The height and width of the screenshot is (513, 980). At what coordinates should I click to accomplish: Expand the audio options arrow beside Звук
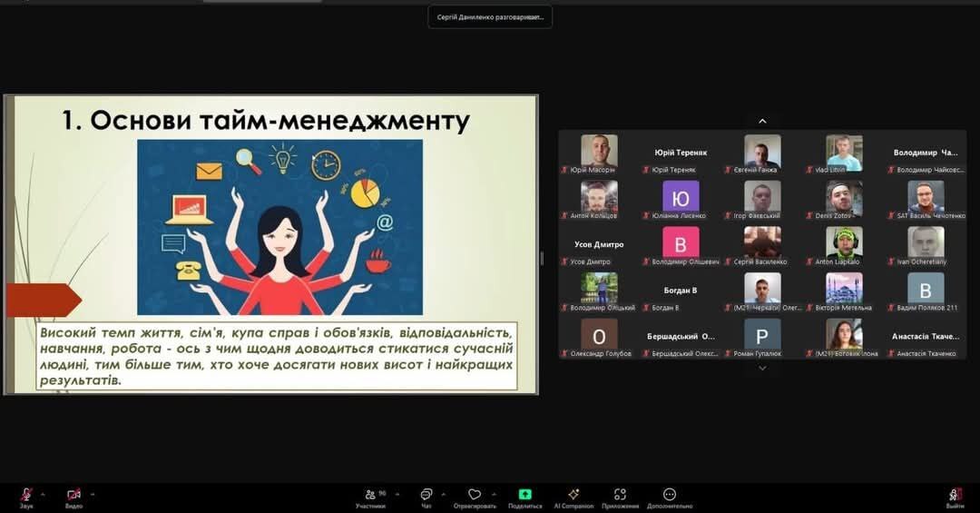coord(43,494)
